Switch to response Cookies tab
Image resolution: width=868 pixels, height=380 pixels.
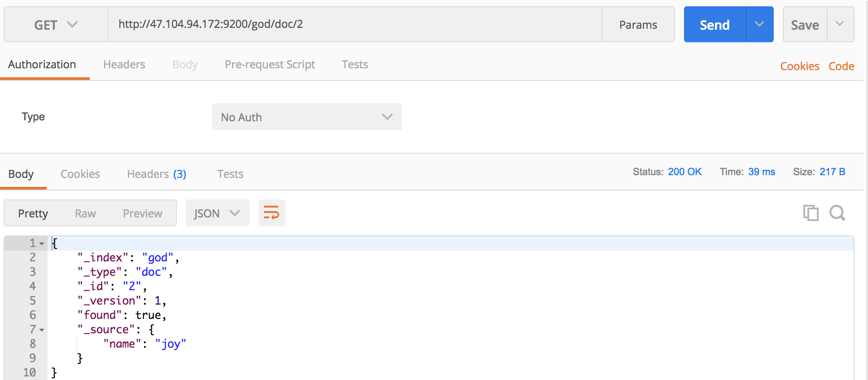pyautogui.click(x=80, y=174)
